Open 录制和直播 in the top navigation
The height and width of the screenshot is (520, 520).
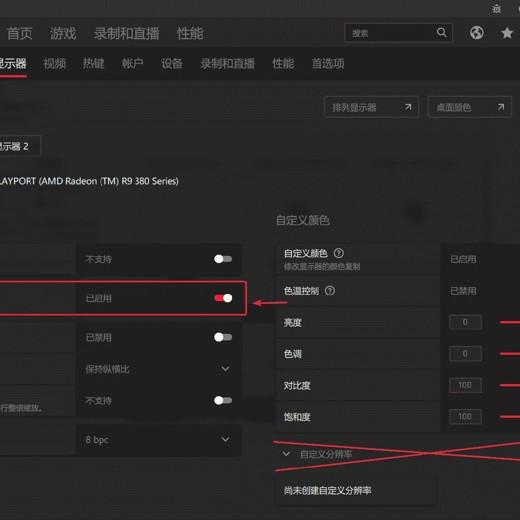coord(127,33)
